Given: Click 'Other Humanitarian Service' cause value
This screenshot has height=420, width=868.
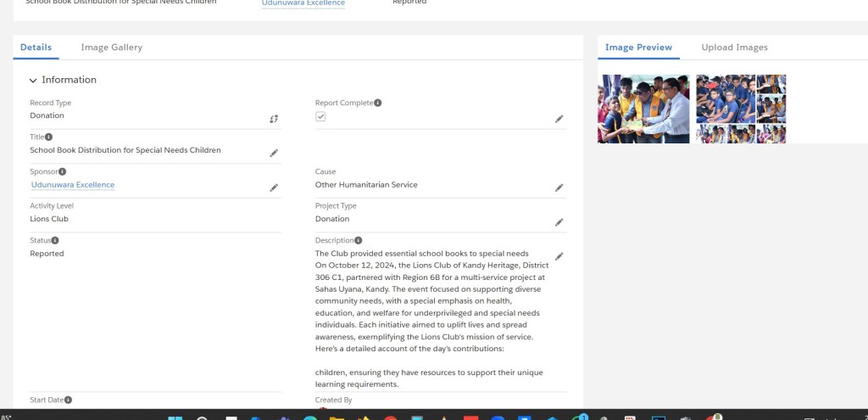Looking at the screenshot, I should [x=366, y=185].
